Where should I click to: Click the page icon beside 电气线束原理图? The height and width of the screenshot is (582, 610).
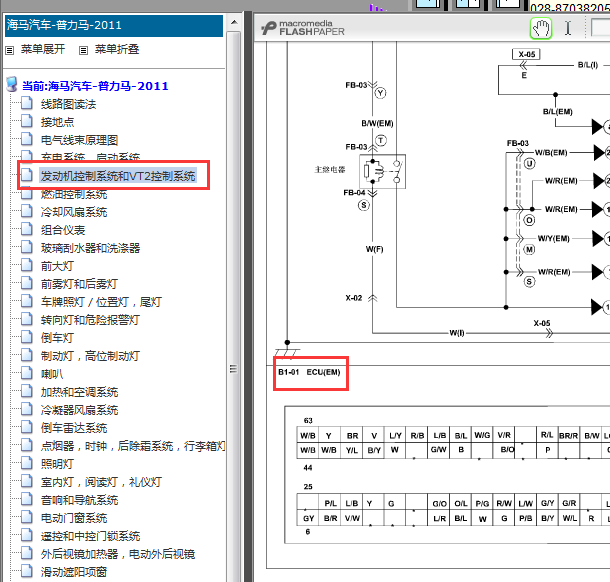click(x=26, y=139)
